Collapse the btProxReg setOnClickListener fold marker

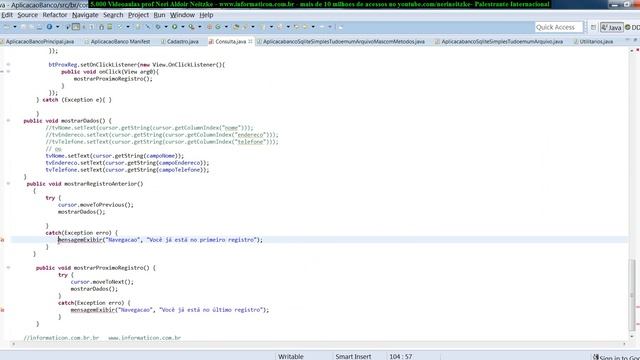pos(8,64)
